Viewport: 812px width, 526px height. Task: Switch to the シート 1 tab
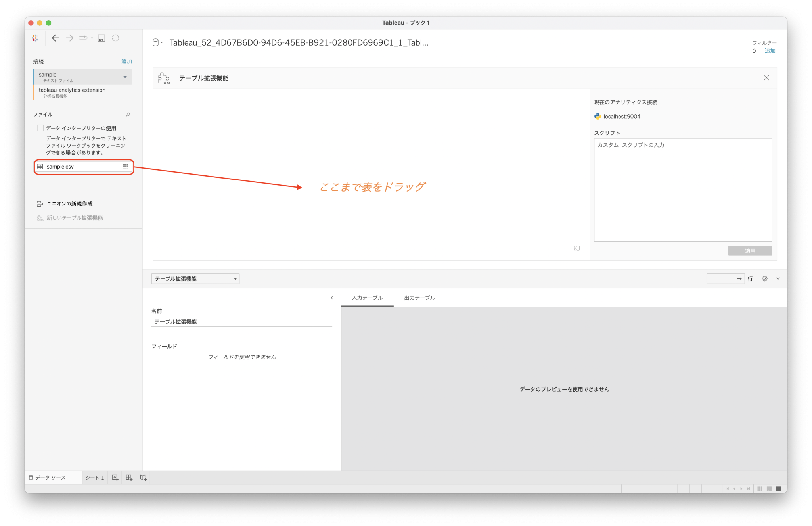(94, 478)
